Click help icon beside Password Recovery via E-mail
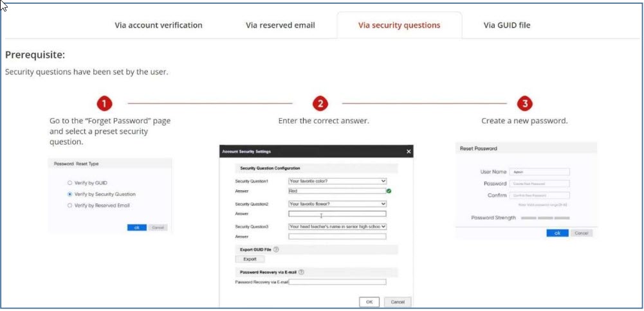644x311 pixels. point(301,272)
